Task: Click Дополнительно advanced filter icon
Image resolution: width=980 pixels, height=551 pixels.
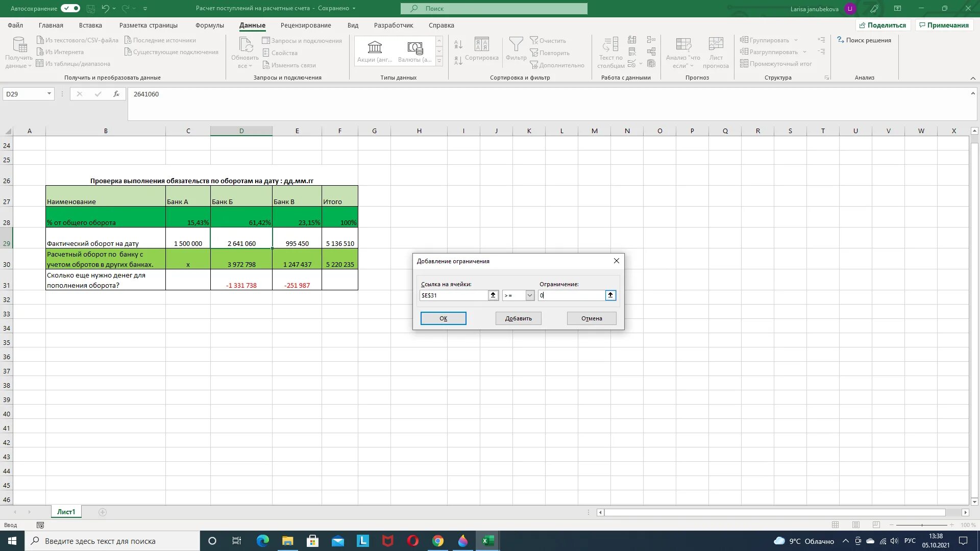Action: 534,65
